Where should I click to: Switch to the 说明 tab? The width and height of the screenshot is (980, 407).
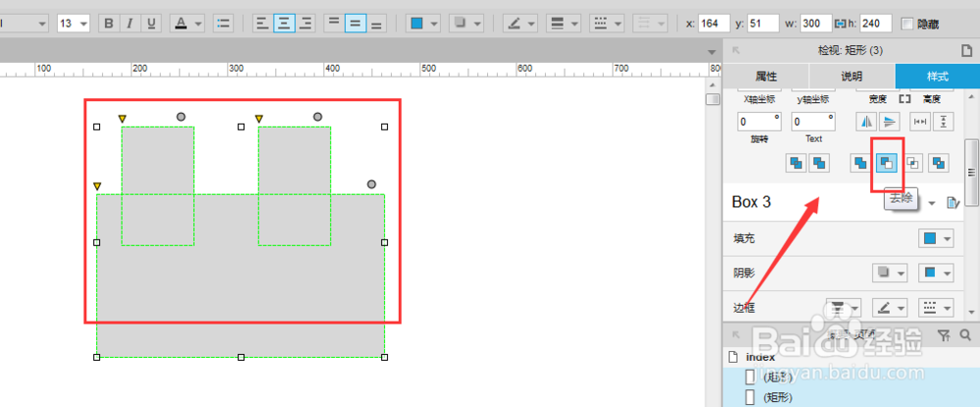coord(852,76)
